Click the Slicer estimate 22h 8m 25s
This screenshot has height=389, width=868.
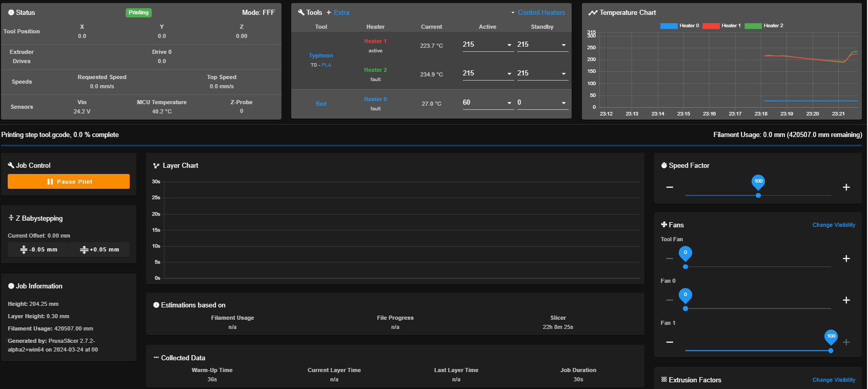click(558, 327)
